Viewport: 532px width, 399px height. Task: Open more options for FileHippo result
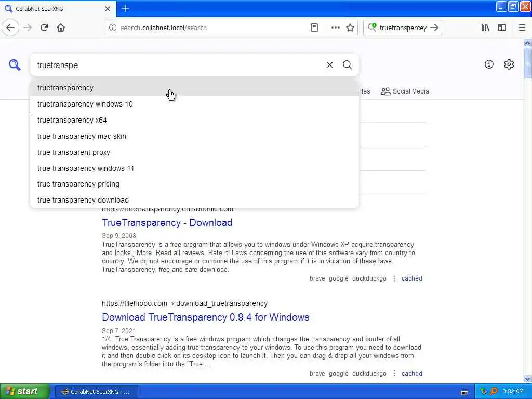(394, 373)
